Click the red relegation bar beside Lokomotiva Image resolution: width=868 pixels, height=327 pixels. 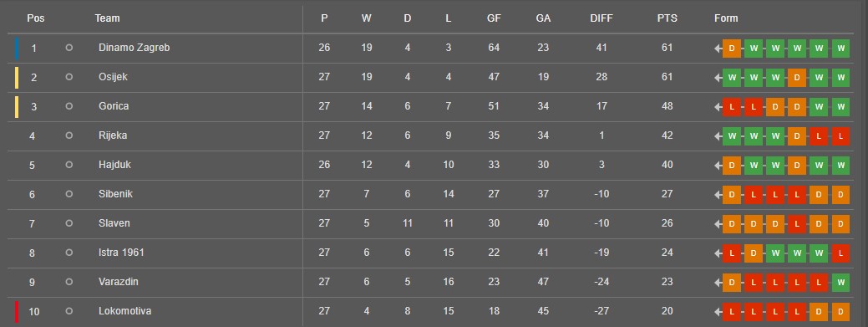(x=17, y=311)
